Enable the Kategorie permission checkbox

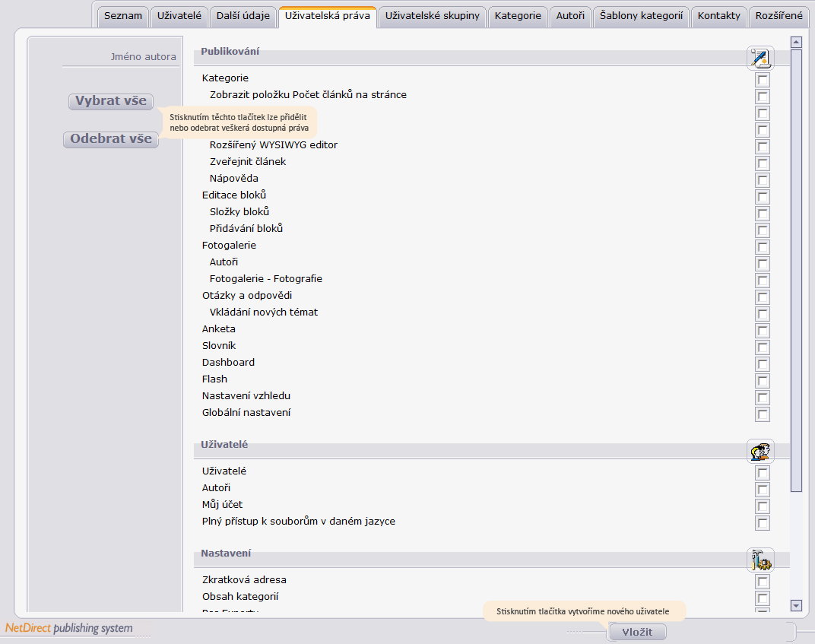[763, 80]
